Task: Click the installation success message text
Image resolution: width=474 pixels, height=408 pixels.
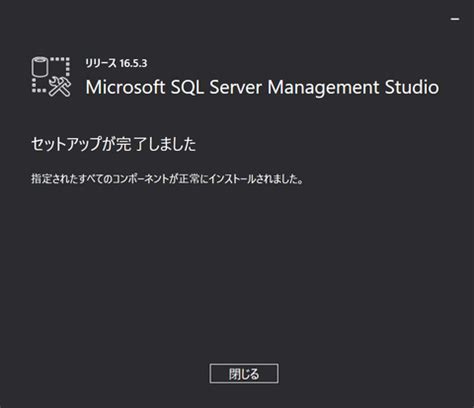Action: 167,179
